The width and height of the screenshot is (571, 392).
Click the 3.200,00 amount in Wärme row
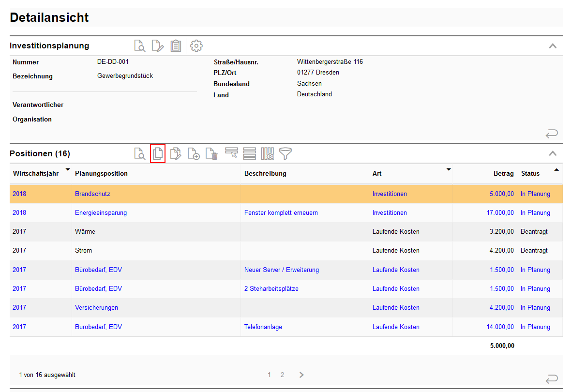501,232
